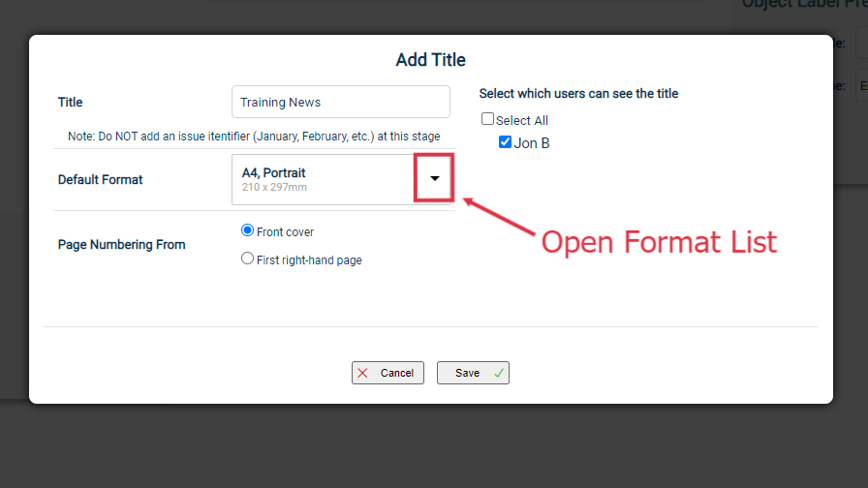Click the First right-hand page text label
The image size is (868, 488).
pos(309,260)
